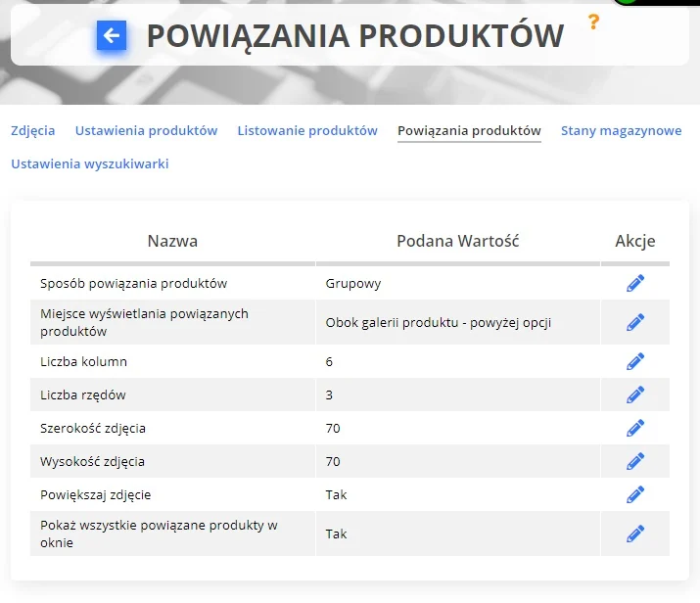The width and height of the screenshot is (700, 603).
Task: Click the 'Grupowy' value cell
Action: point(353,284)
